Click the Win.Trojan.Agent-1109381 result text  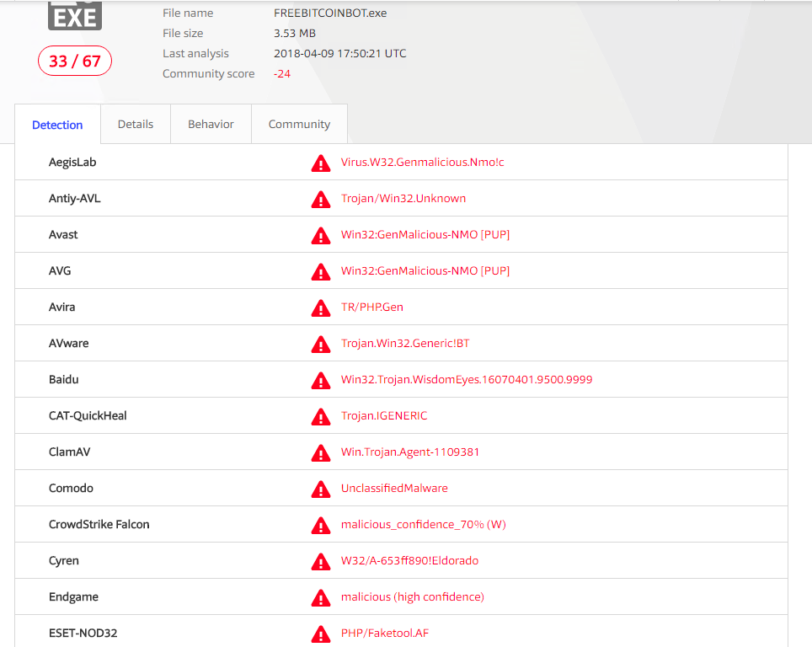[410, 452]
